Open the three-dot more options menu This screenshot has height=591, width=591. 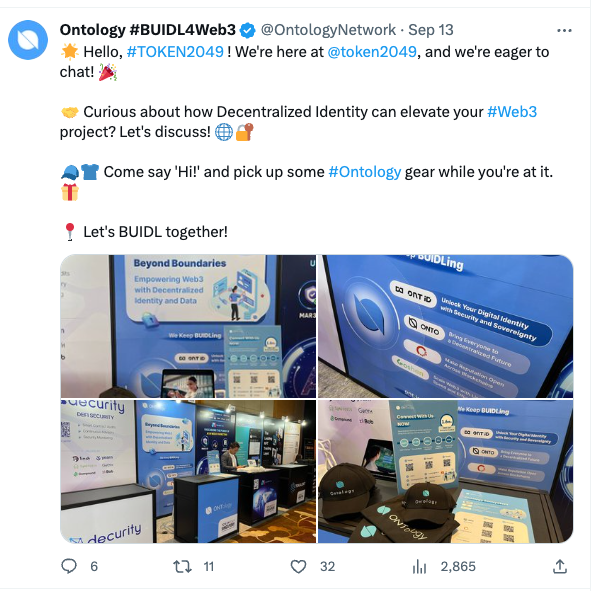[564, 31]
